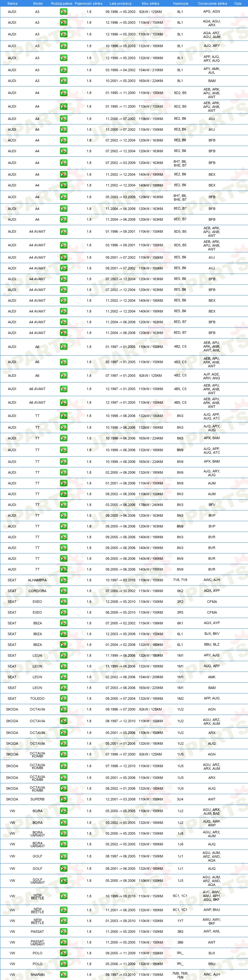Click body code cell '3U4'
The image size is (248, 980).
click(180, 799)
